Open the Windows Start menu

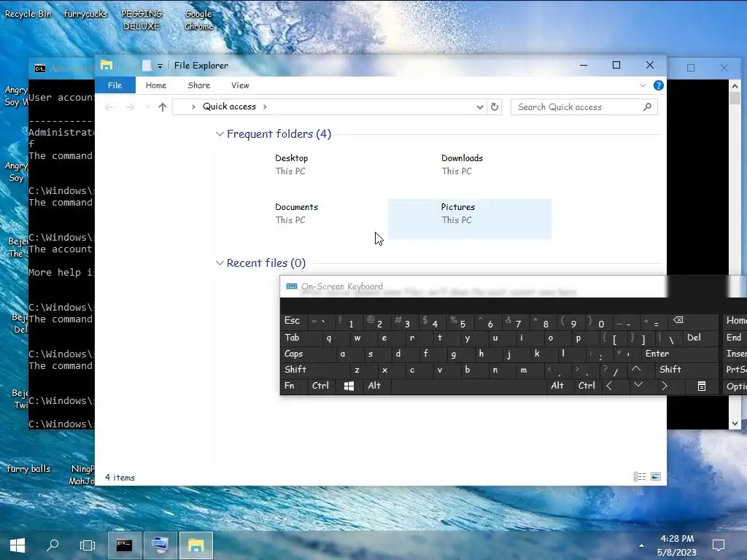coord(18,545)
